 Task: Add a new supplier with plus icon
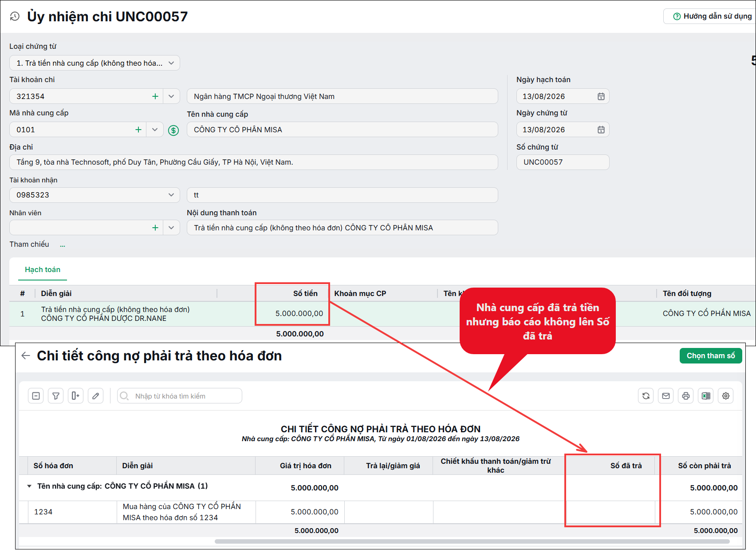tap(138, 130)
